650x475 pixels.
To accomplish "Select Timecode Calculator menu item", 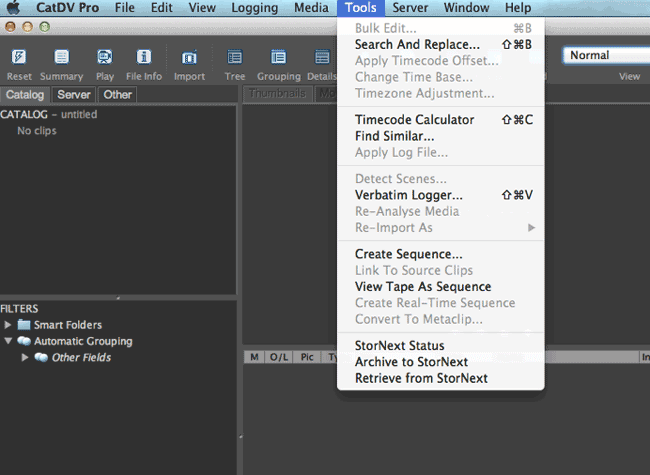I will pos(414,120).
